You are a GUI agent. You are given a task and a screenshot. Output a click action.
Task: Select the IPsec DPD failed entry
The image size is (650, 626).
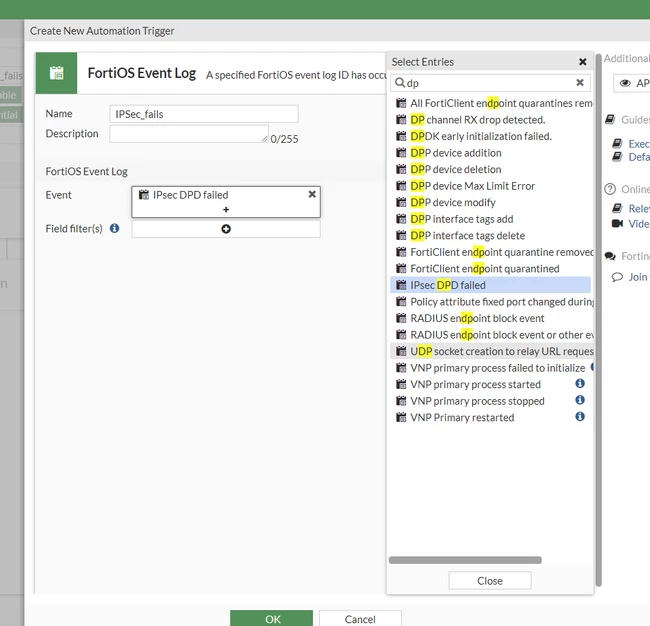point(490,285)
